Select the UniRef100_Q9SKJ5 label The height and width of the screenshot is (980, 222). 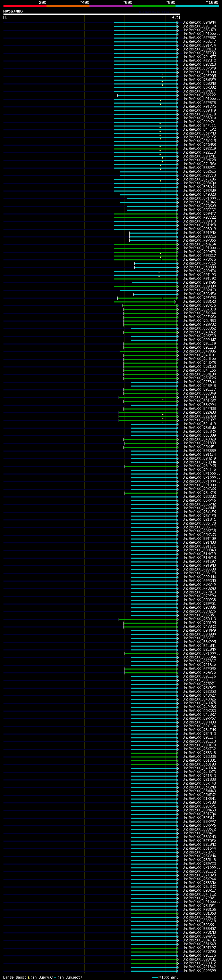[x=199, y=306]
